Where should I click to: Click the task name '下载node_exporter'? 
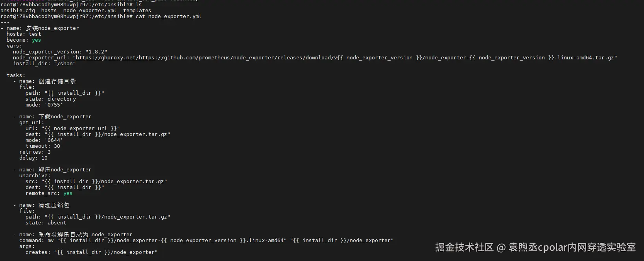pos(65,117)
